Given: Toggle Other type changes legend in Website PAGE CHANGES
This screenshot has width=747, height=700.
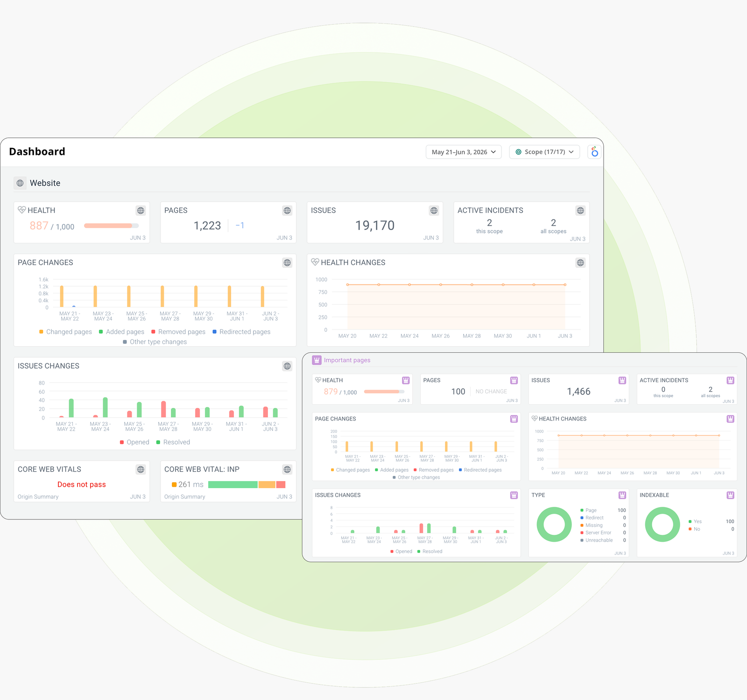Looking at the screenshot, I should pos(155,342).
